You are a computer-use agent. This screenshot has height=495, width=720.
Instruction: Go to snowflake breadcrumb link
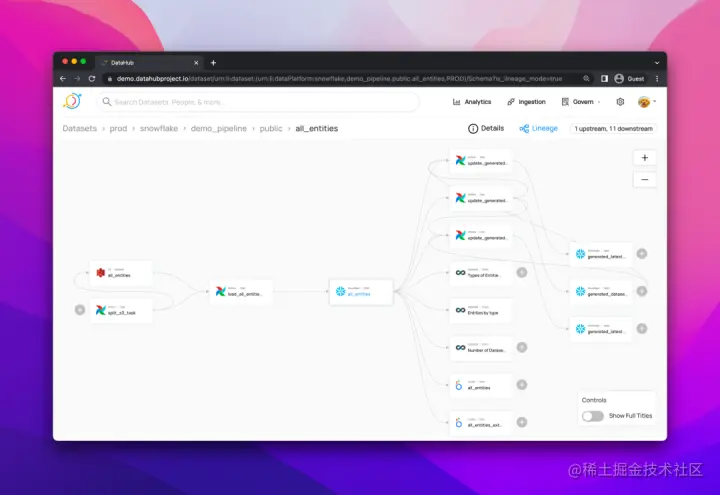click(x=159, y=129)
